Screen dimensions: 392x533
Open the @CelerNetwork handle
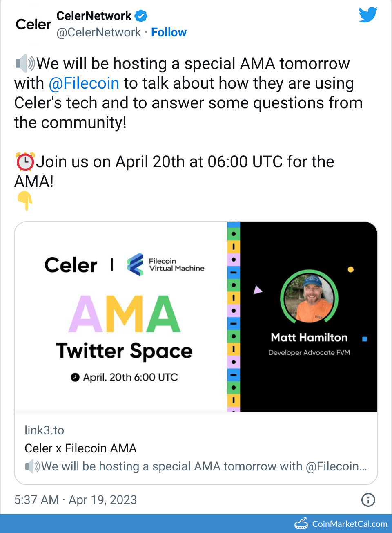[x=98, y=32]
